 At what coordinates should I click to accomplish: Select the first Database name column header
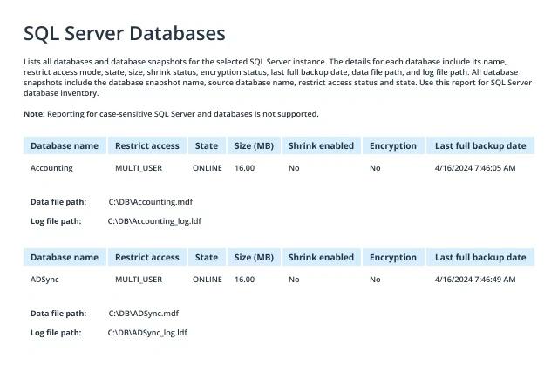[65, 145]
